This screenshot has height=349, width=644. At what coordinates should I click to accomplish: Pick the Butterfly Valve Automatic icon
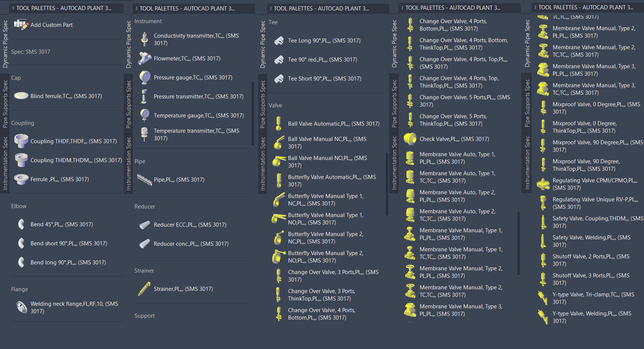pyautogui.click(x=279, y=180)
